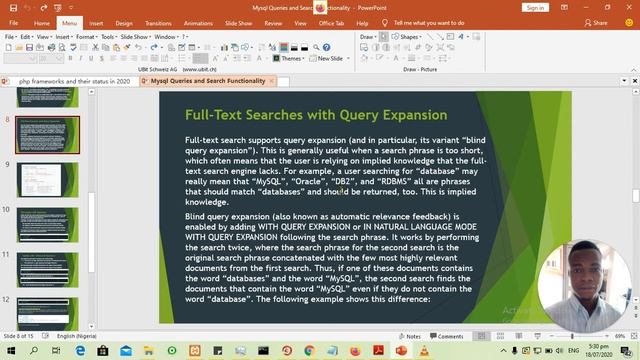This screenshot has height=360, width=640.
Task: Click the Tell me lightbulb icon
Action: pos(384,23)
